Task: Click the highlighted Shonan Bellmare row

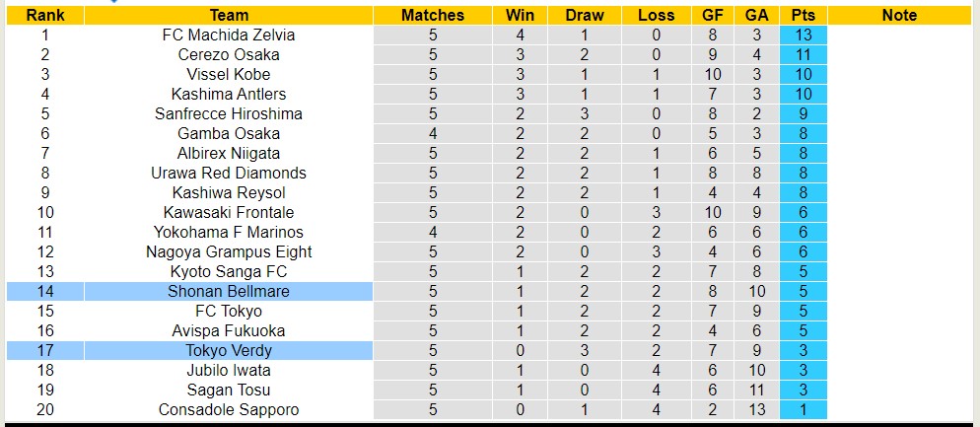Action: pyautogui.click(x=229, y=291)
